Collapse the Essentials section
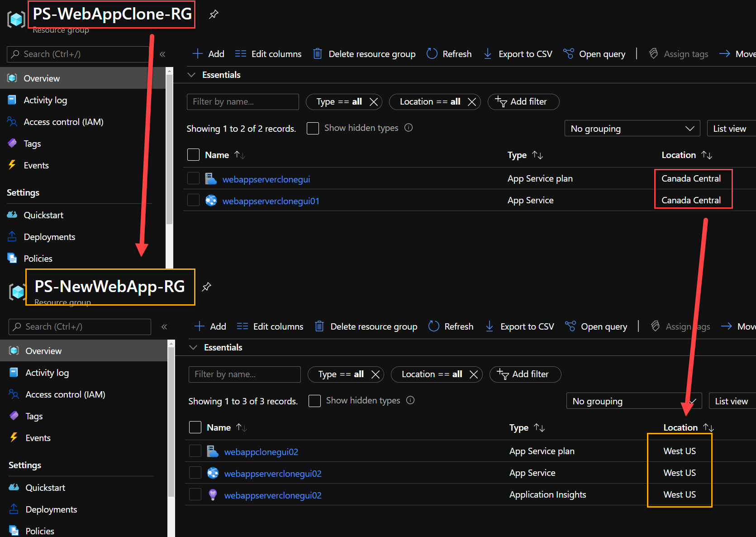This screenshot has height=537, width=756. pos(191,74)
